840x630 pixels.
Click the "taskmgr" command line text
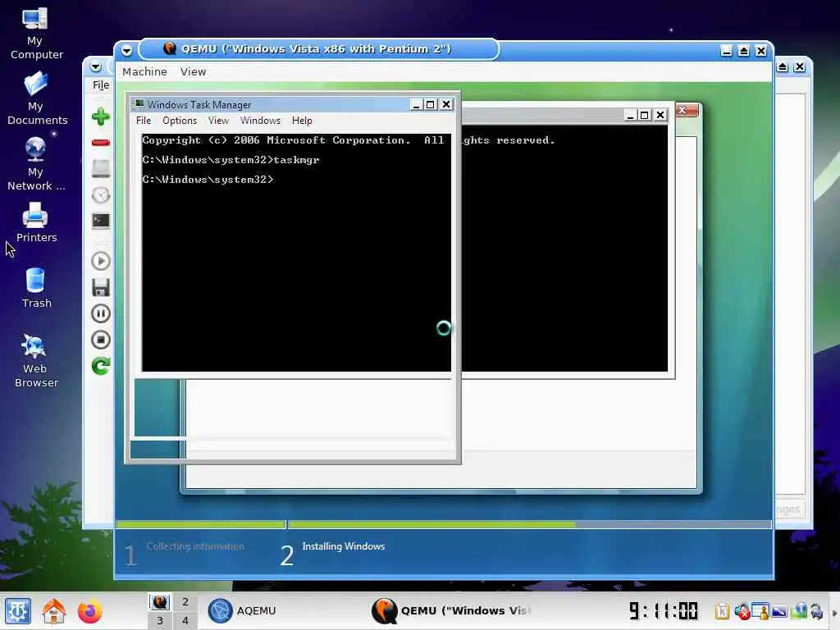296,160
